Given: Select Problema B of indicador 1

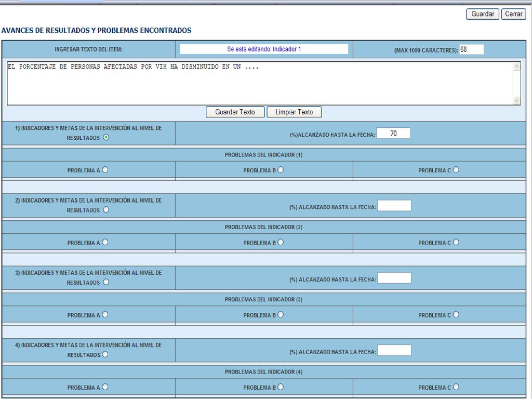Looking at the screenshot, I should 280,170.
